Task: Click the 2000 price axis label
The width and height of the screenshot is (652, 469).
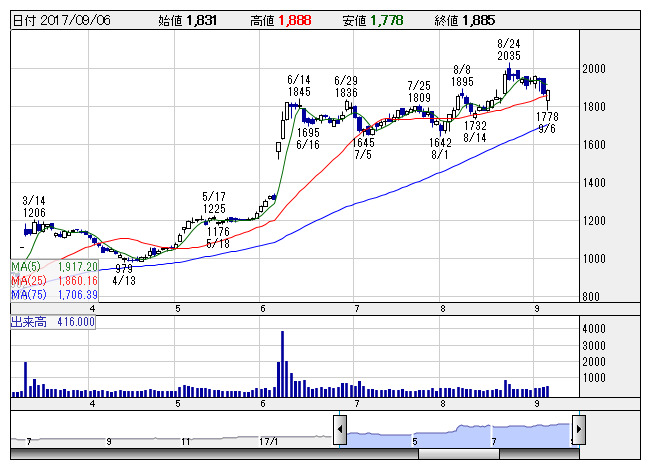Action: 594,69
